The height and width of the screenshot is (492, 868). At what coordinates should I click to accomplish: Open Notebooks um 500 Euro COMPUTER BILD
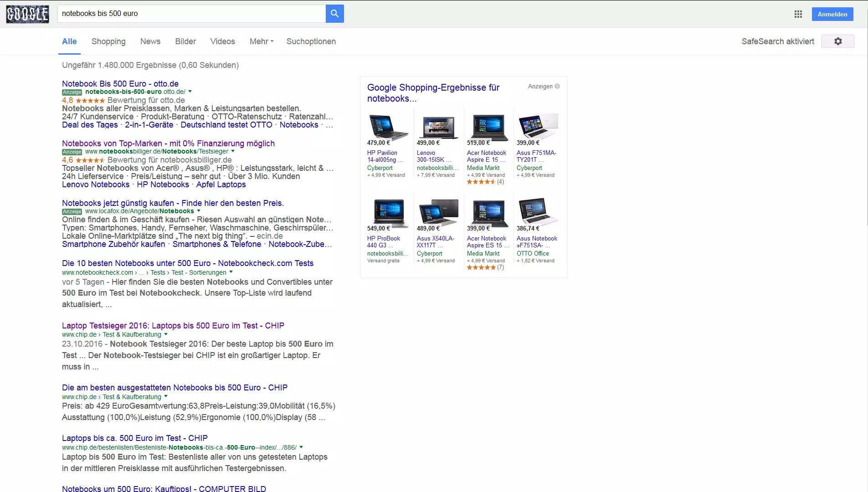pos(164,488)
